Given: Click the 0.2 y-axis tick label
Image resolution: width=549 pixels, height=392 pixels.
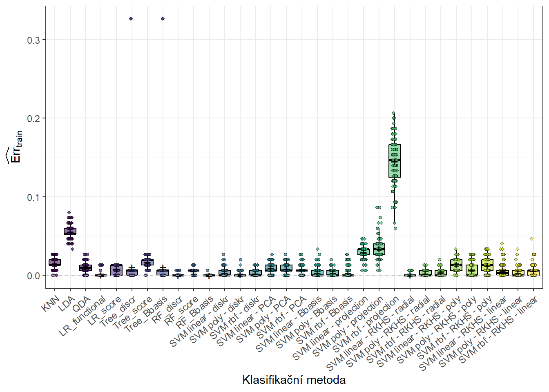Looking at the screenshot, I should click(x=33, y=118).
